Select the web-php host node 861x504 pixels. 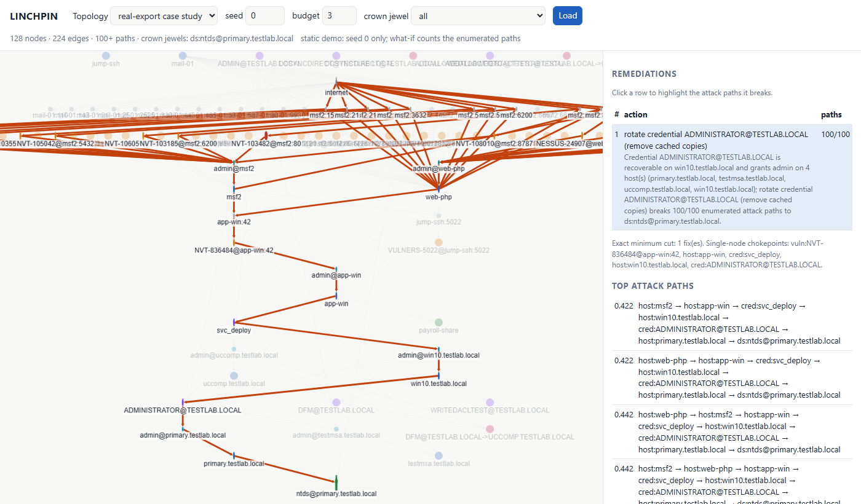pos(438,189)
